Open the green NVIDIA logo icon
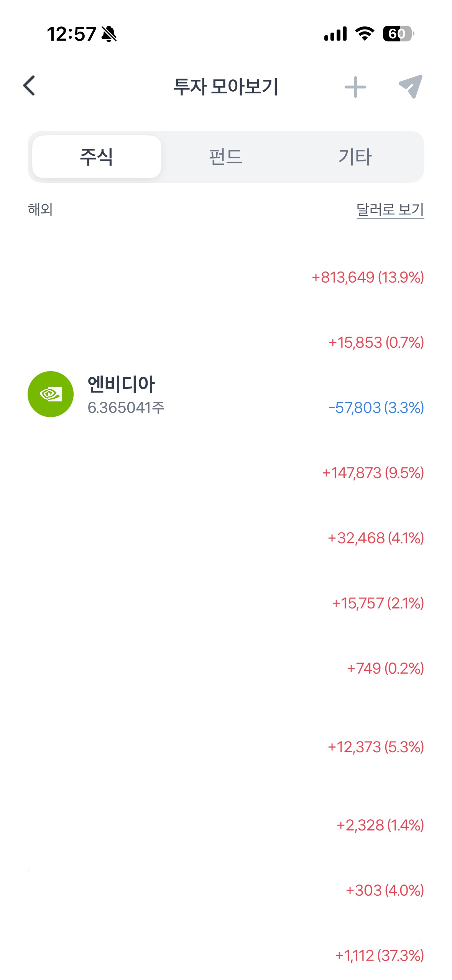 (51, 394)
